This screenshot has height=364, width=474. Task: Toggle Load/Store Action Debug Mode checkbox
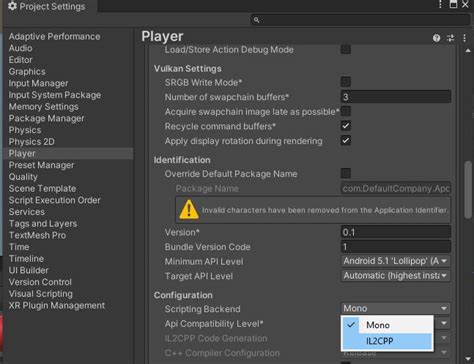(346, 49)
